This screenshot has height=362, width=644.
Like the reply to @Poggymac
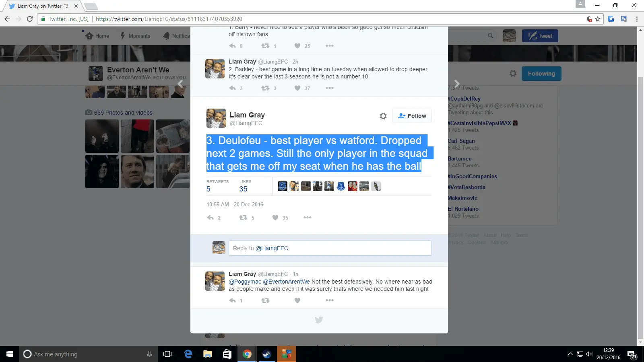[297, 300]
